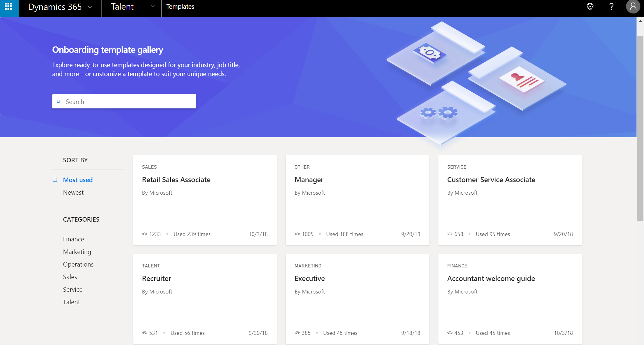Open the Manager template card

pos(309,180)
